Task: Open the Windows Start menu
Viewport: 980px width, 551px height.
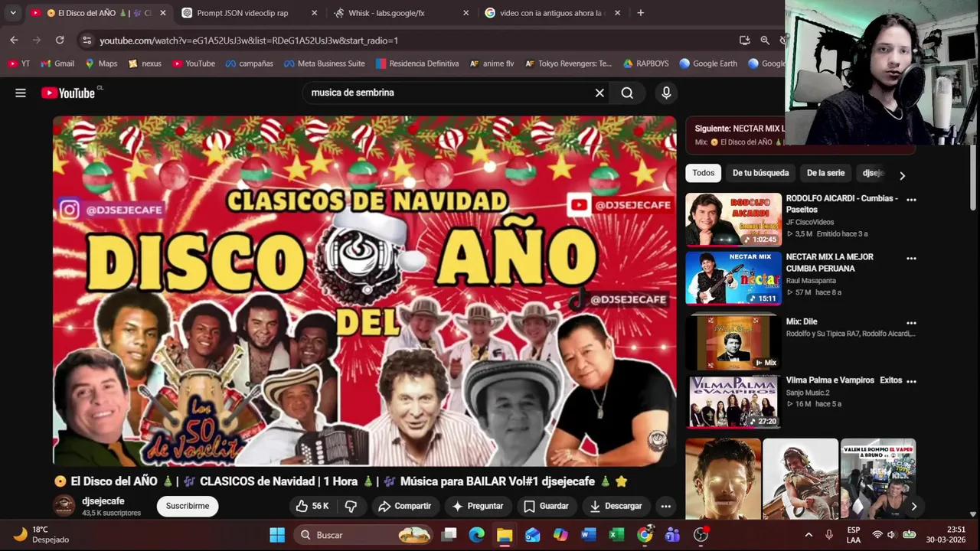Action: [x=277, y=535]
